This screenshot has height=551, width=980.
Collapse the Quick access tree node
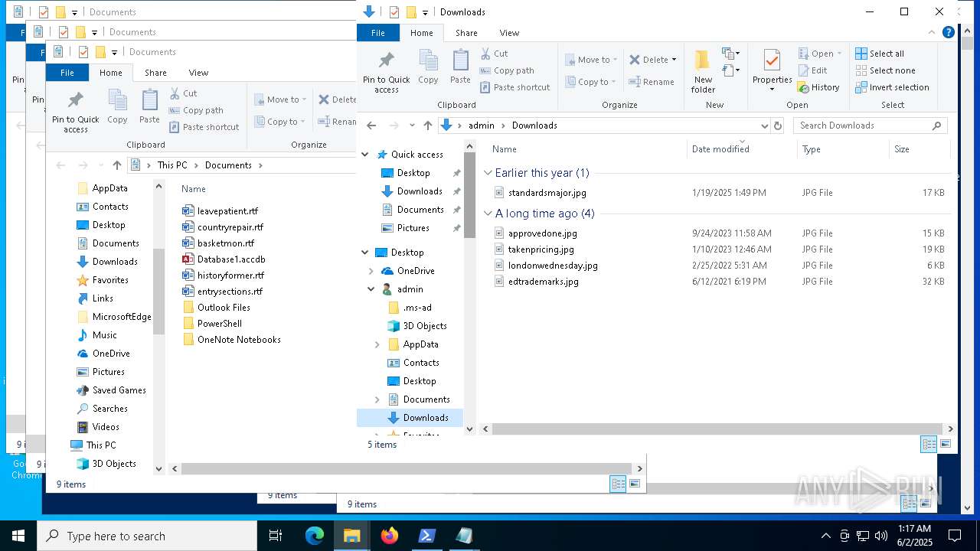tap(365, 155)
